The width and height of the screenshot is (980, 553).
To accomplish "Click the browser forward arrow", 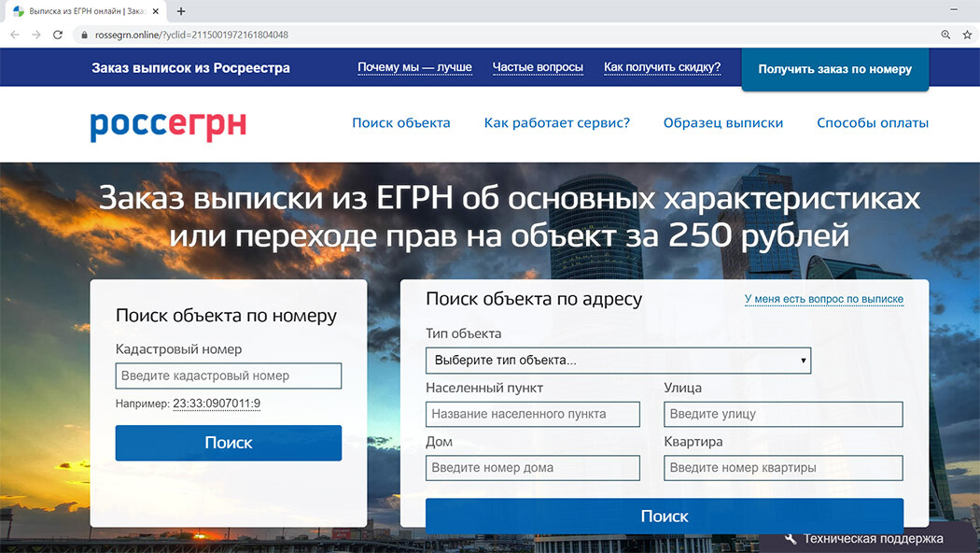I will (x=36, y=35).
